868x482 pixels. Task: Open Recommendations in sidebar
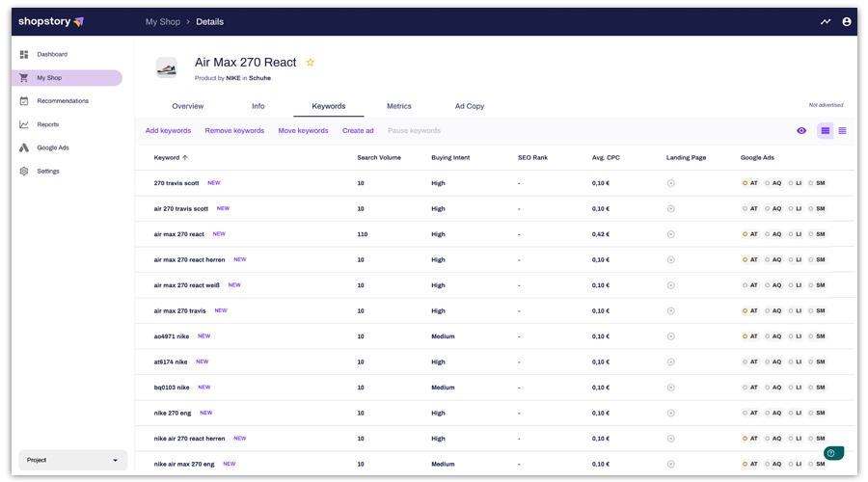pos(63,100)
